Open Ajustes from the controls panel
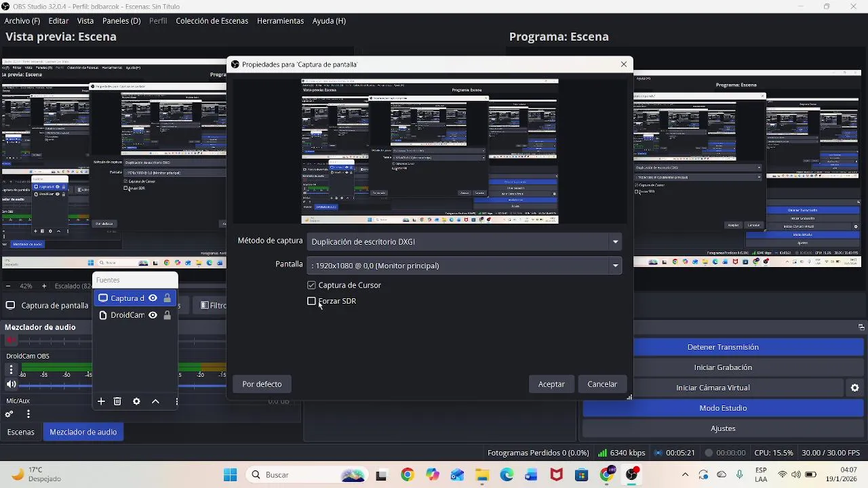Viewport: 868px width, 488px height. 723,428
